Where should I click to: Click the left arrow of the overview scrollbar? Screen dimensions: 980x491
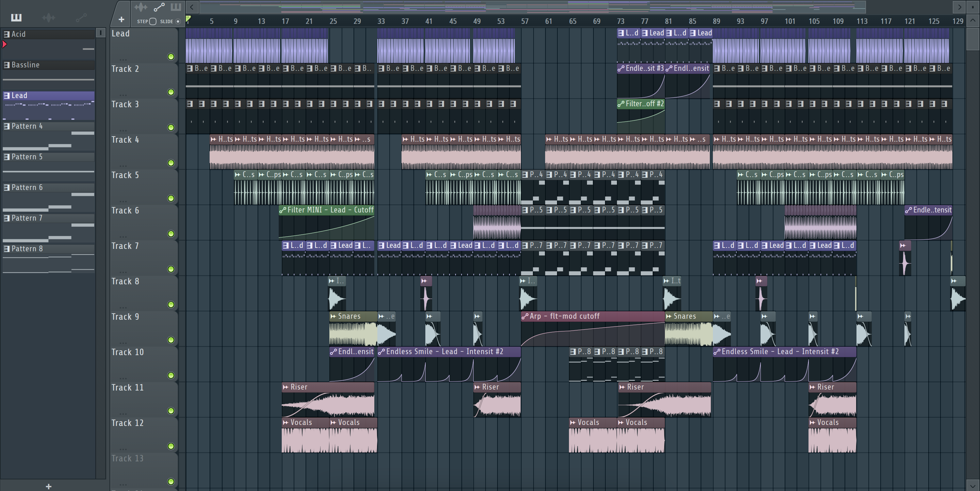click(x=192, y=7)
